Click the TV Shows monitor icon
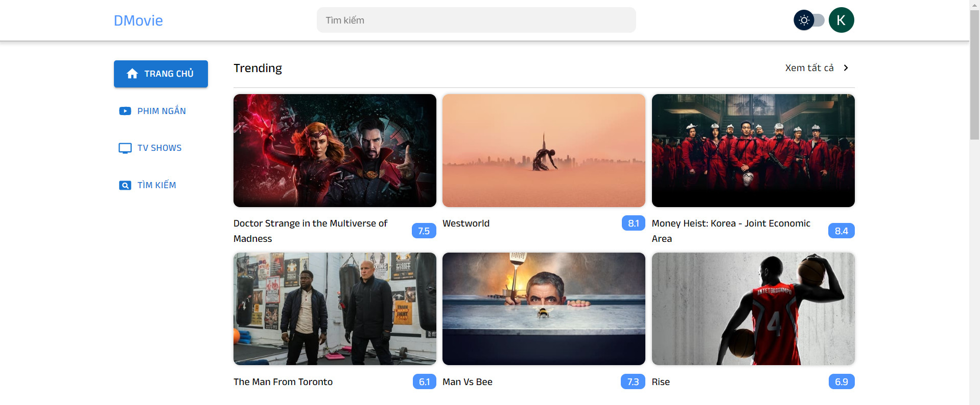This screenshot has width=980, height=405. point(125,148)
